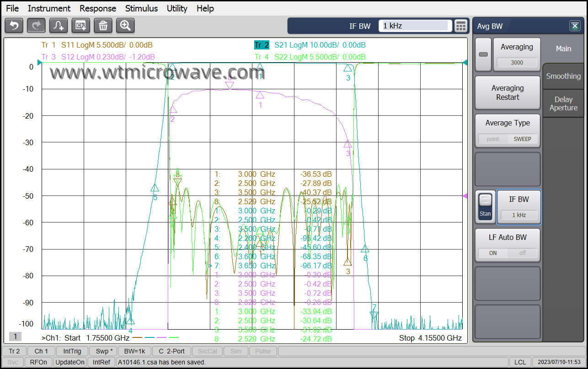Click the marker readout 2.260 GHz row
588x369 pixels.
pyautogui.click(x=273, y=238)
